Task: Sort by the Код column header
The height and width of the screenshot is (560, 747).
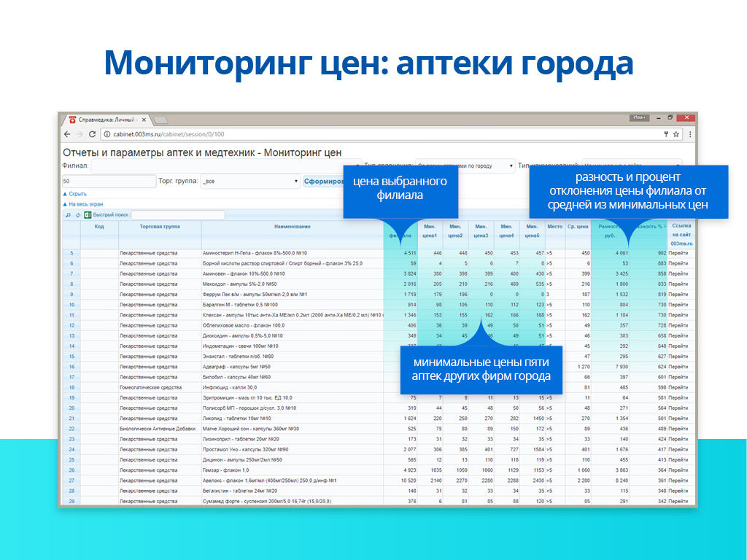Action: click(99, 227)
